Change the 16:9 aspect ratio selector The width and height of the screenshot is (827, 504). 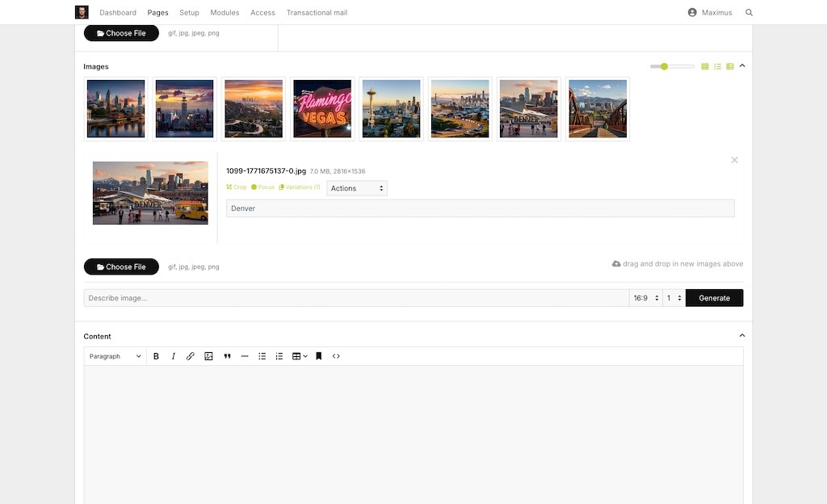[x=645, y=298]
